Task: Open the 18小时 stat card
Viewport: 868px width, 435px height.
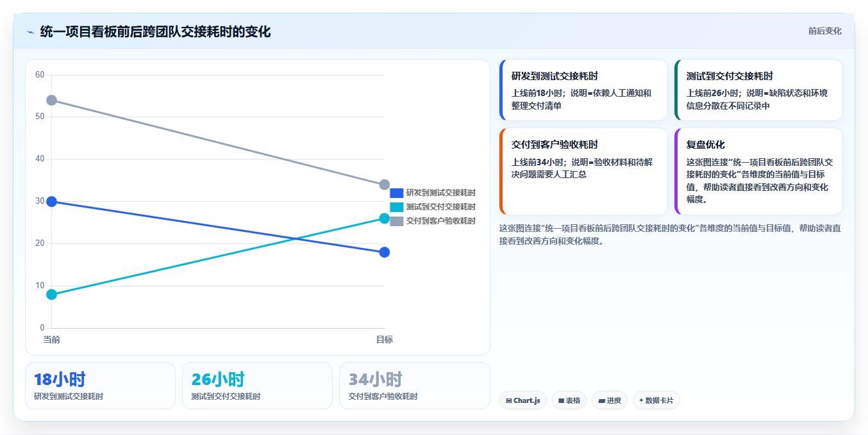Action: [100, 386]
